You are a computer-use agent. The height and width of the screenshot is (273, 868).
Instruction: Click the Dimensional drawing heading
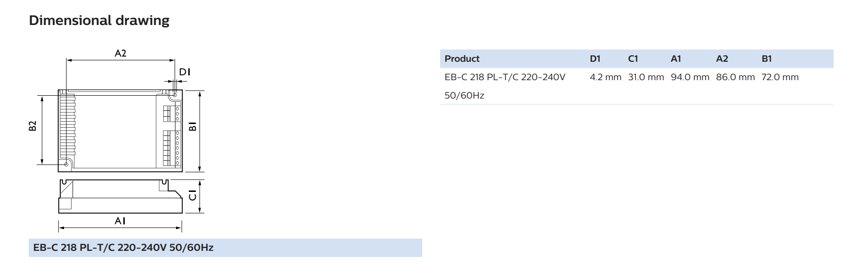pos(99,20)
